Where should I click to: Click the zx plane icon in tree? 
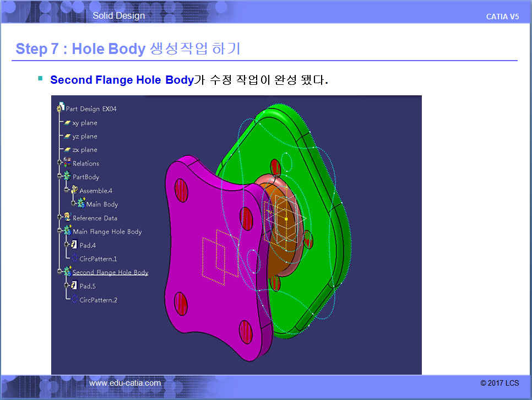[67, 150]
